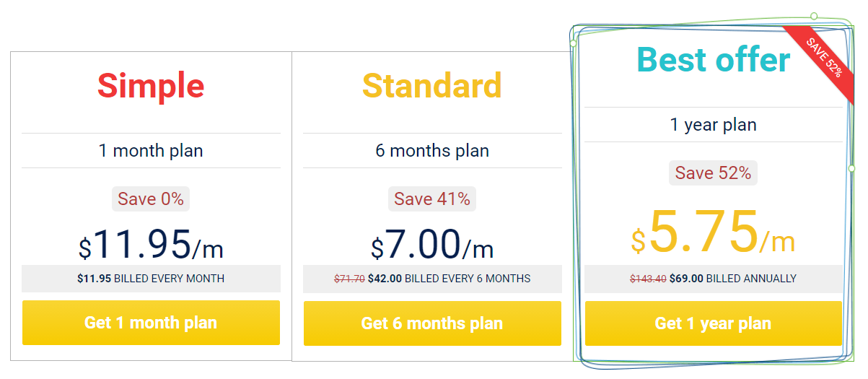The width and height of the screenshot is (868, 379).
Task: Click the $11.95/m price
Action: pos(151,243)
